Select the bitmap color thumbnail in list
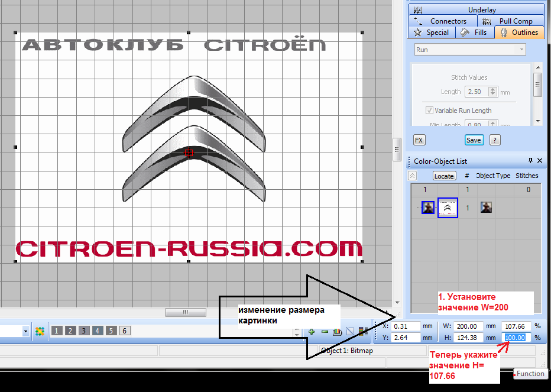Viewport: 551px width, 392px height. tap(427, 208)
